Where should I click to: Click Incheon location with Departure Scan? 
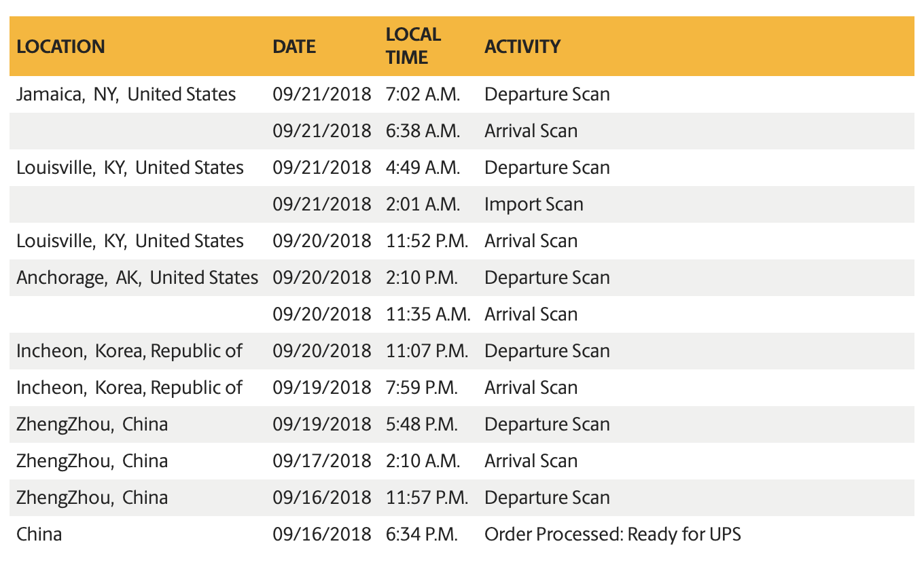[129, 350]
